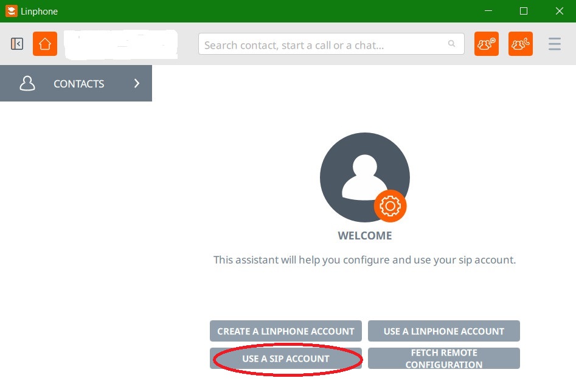This screenshot has height=392, width=576.
Task: Maximize the Linphone window
Action: [x=524, y=11]
